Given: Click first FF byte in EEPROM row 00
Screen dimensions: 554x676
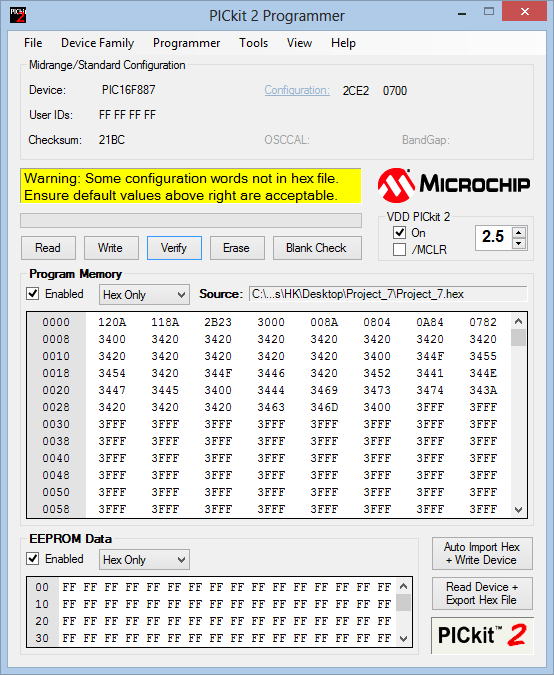Looking at the screenshot, I should coord(69,587).
